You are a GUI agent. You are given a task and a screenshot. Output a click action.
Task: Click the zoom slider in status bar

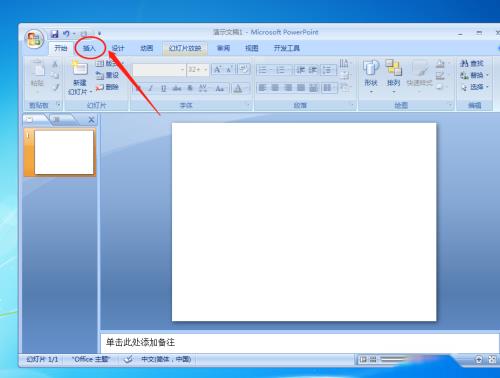(x=395, y=359)
